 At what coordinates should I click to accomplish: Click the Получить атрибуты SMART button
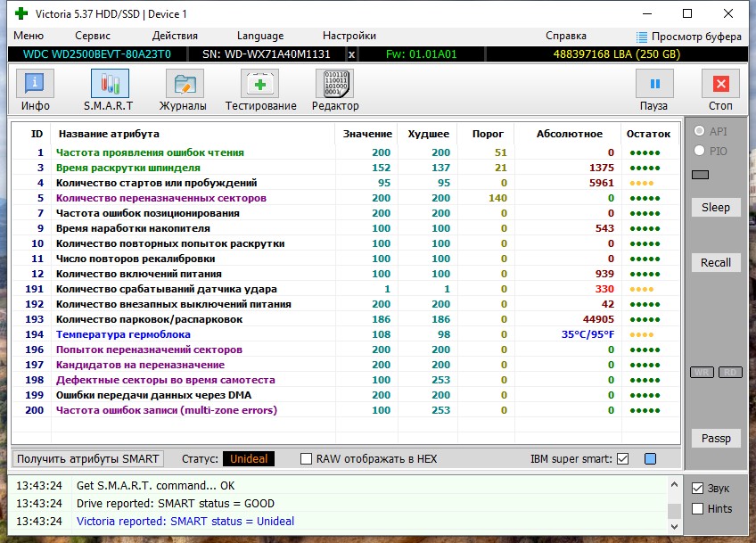click(x=87, y=458)
